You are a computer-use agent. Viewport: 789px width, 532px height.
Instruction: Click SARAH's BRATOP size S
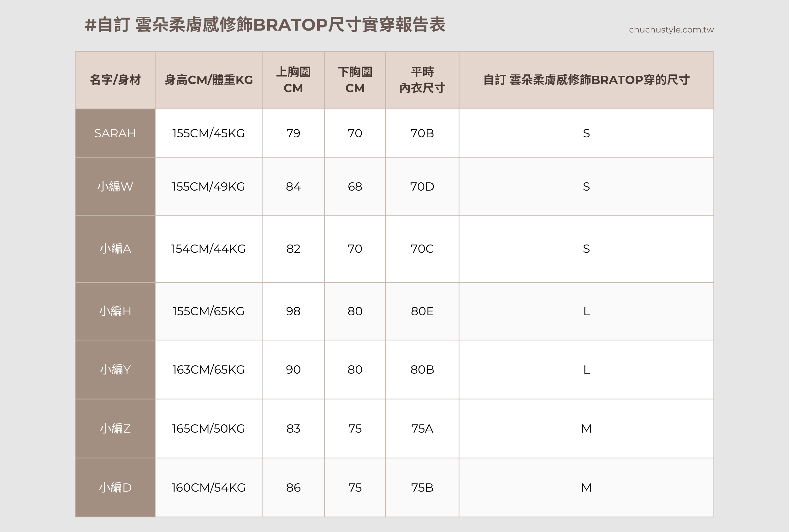[x=586, y=133]
